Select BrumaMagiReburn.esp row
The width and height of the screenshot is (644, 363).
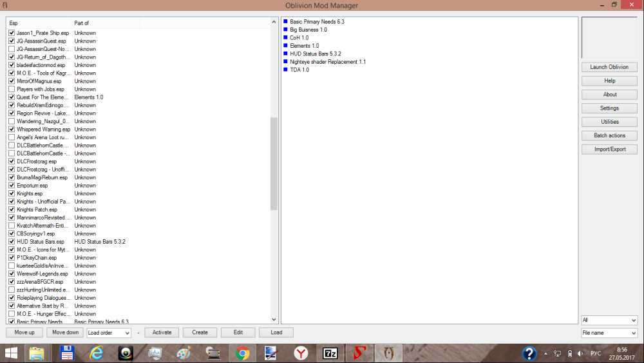pyautogui.click(x=138, y=177)
